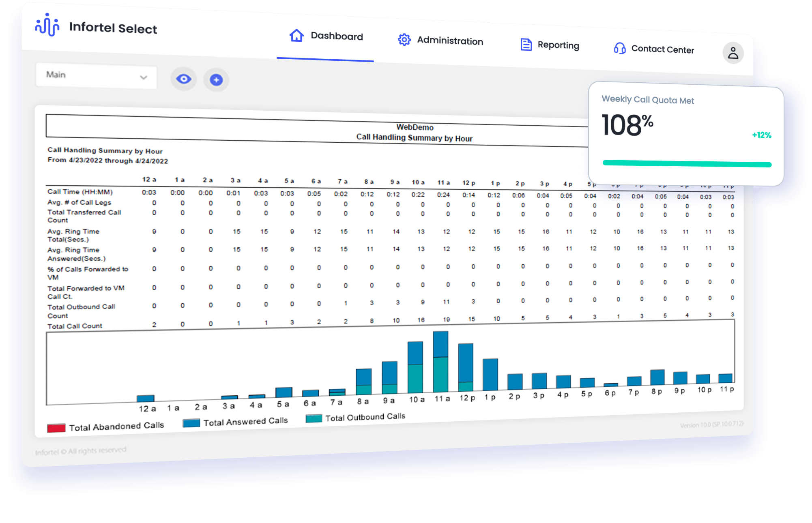The image size is (812, 523).
Task: Click the +12% indicator
Action: click(761, 135)
